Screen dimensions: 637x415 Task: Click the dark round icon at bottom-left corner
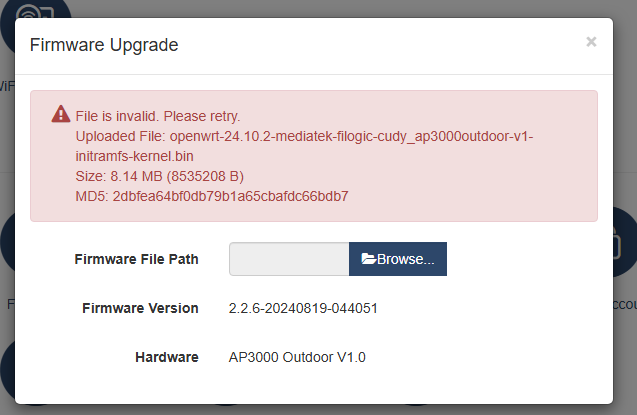[x=7, y=370]
